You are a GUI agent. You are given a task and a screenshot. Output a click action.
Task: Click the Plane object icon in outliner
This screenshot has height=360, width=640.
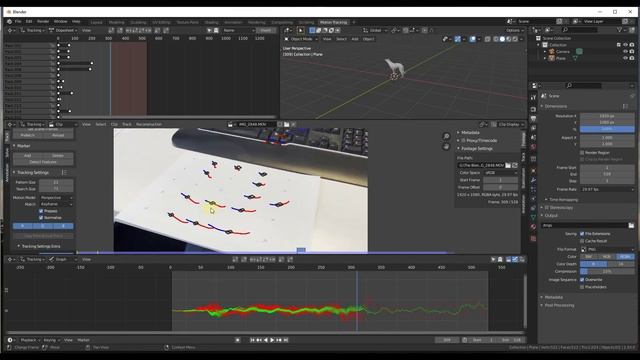pos(552,58)
